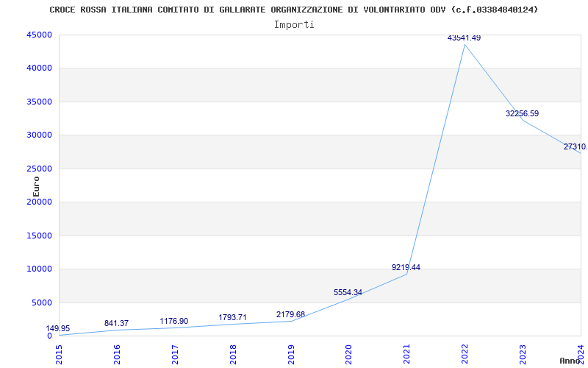
Task: Select the 1793.71 value label
Action: (x=232, y=317)
